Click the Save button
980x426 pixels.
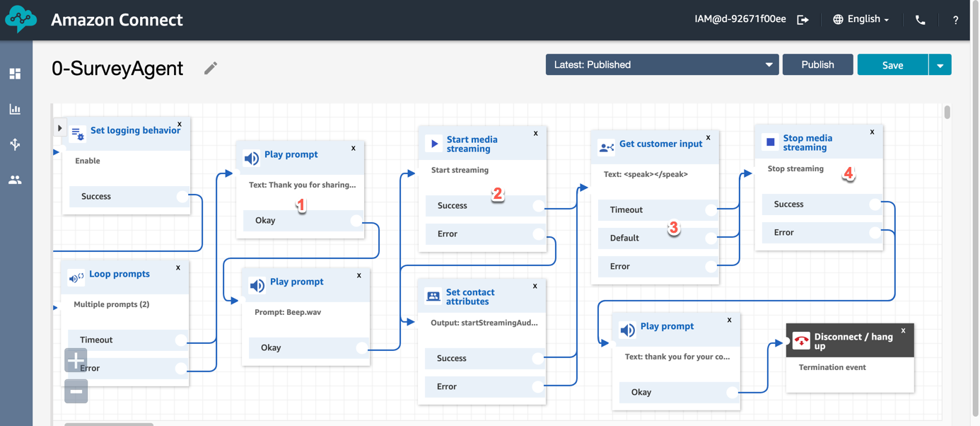click(x=892, y=65)
